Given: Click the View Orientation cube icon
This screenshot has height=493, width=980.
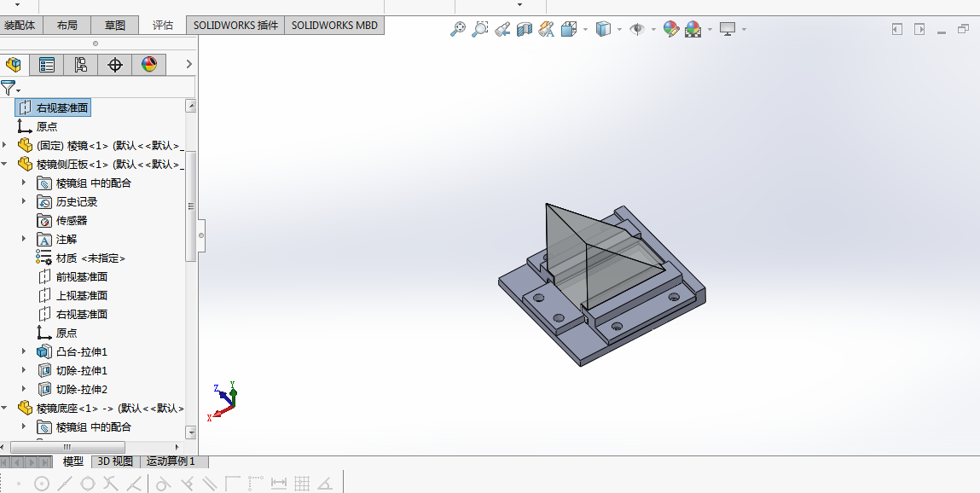Looking at the screenshot, I should click(x=569, y=29).
